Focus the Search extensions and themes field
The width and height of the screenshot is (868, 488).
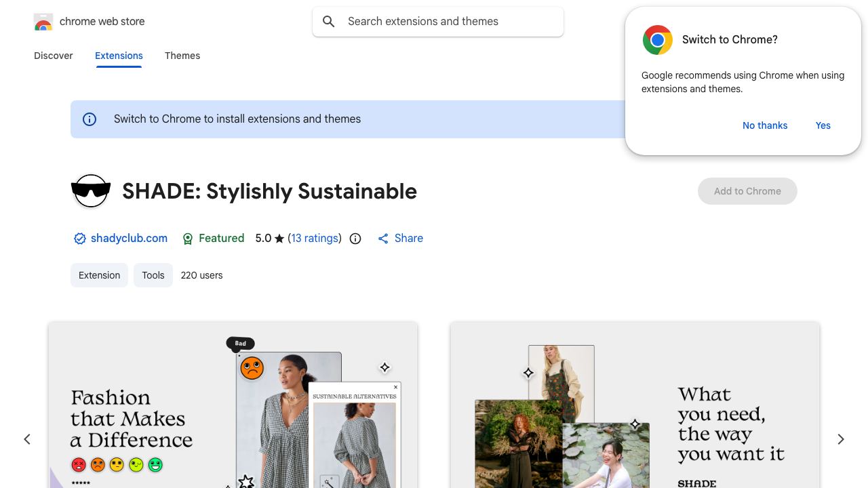pos(438,22)
